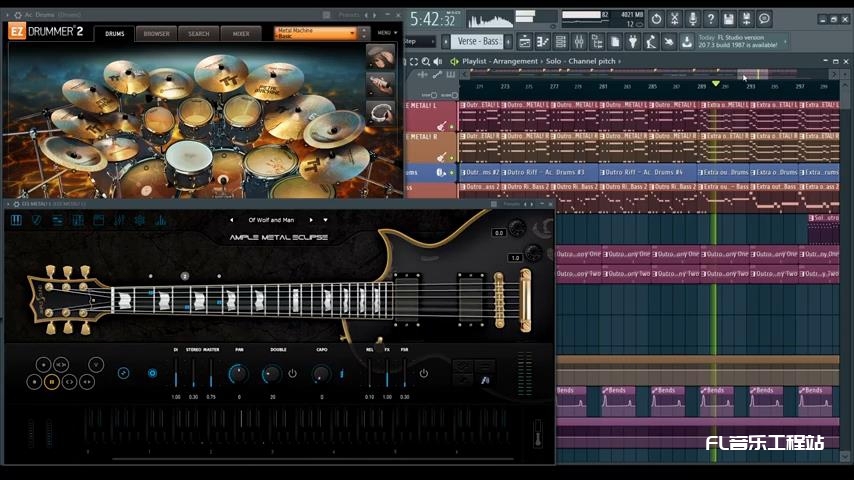Image resolution: width=854 pixels, height=480 pixels.
Task: Adjust the Ample Metal PAN knob
Action: point(239,374)
